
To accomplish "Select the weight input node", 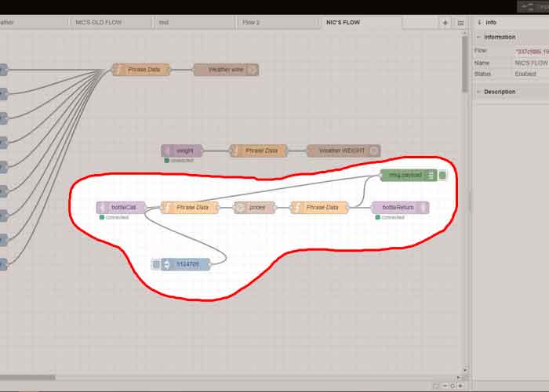I will [182, 151].
